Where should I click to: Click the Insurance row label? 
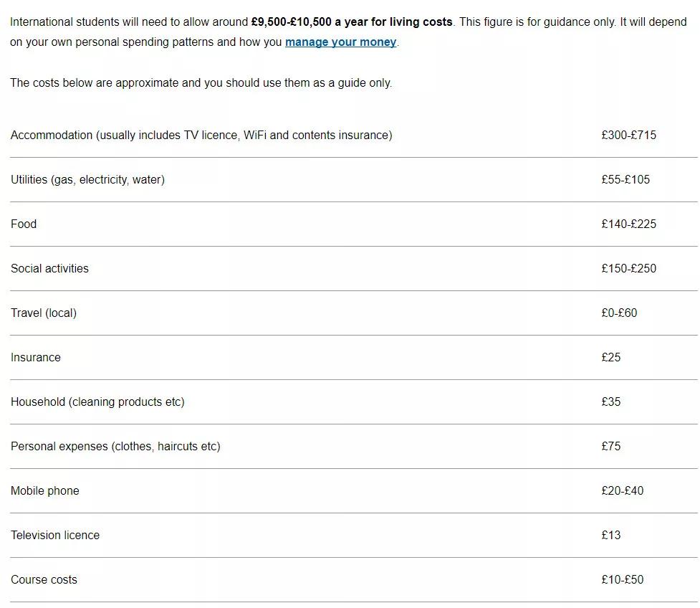pos(36,357)
